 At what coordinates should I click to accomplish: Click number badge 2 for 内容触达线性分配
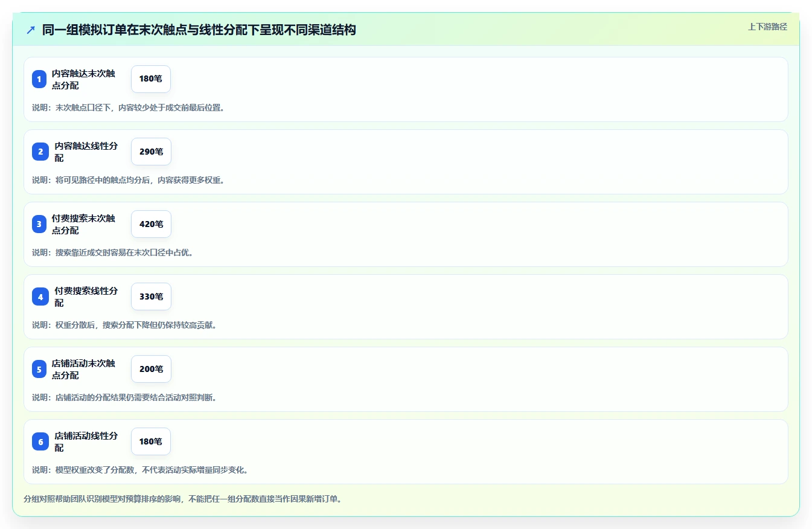pyautogui.click(x=40, y=152)
